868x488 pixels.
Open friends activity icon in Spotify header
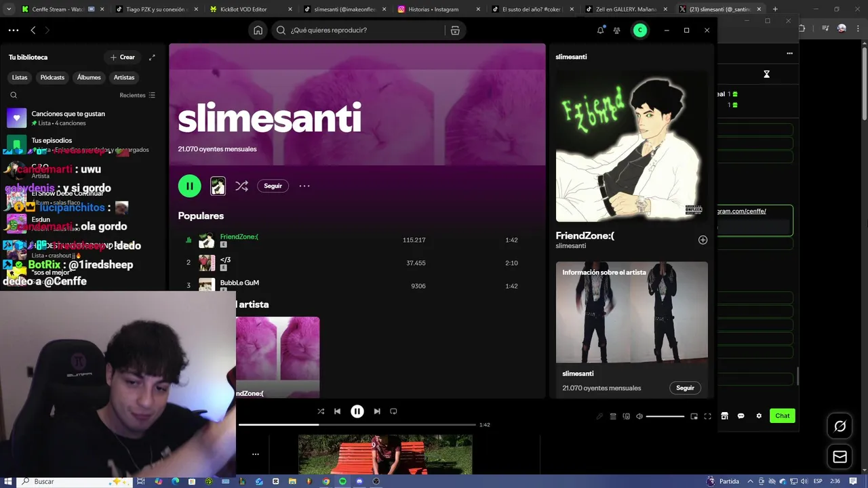click(616, 30)
